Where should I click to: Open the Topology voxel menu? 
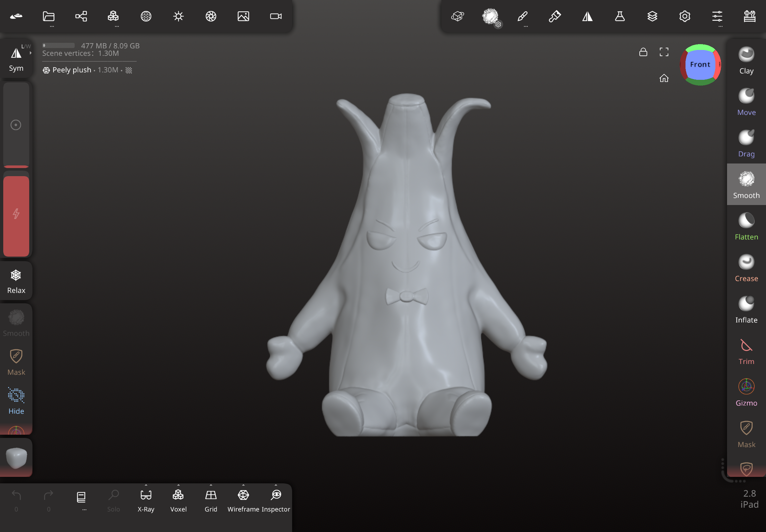tap(113, 16)
